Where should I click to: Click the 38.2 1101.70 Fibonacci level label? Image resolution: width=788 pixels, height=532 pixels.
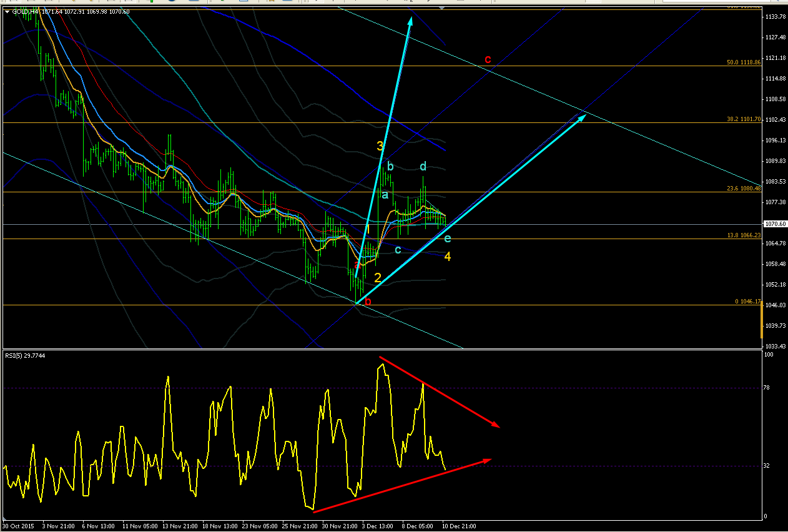tap(744, 119)
